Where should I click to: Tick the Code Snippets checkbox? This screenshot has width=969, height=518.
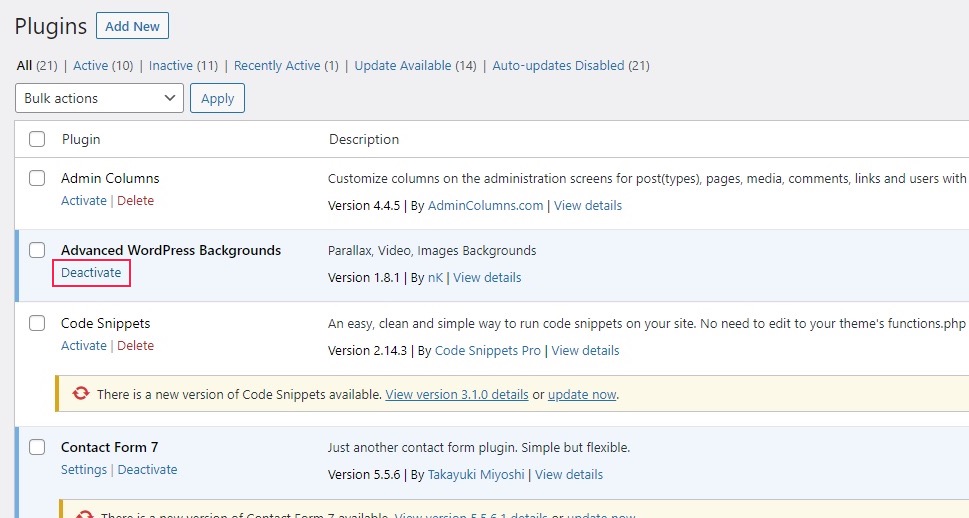(37, 323)
